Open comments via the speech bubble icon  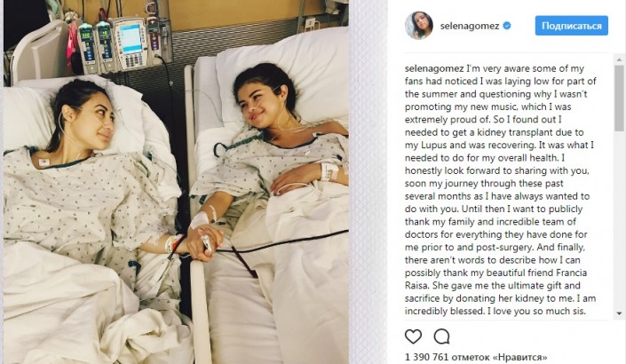point(441,336)
